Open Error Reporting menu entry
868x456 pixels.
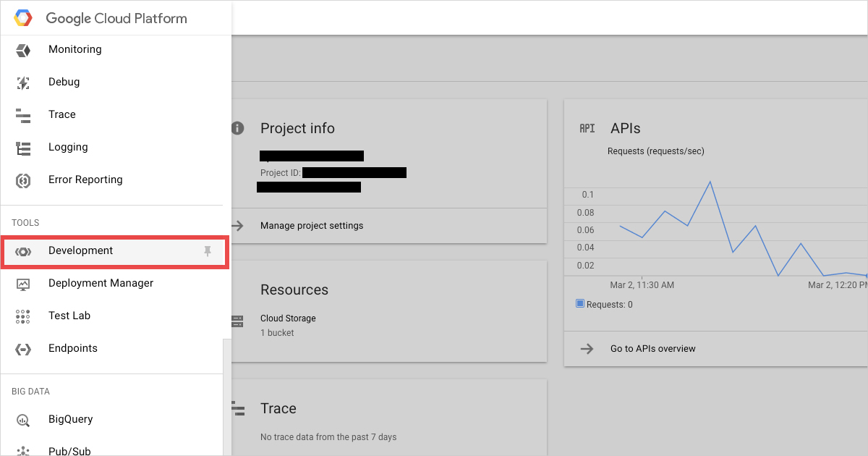click(x=85, y=180)
